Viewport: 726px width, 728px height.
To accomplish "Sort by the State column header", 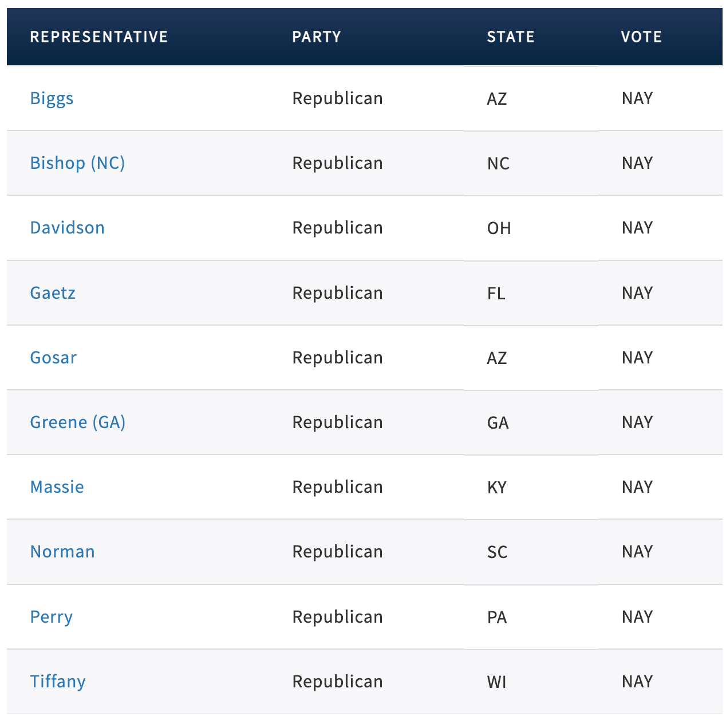I will click(x=511, y=37).
